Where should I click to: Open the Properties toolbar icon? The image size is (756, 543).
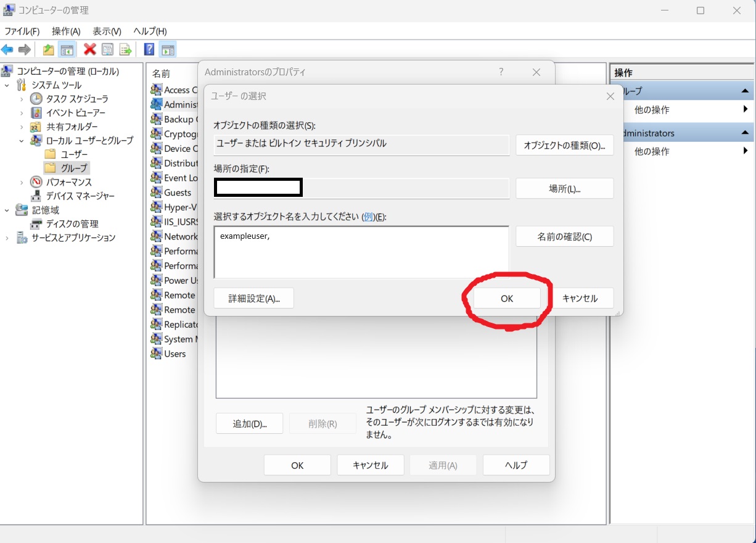click(x=108, y=50)
